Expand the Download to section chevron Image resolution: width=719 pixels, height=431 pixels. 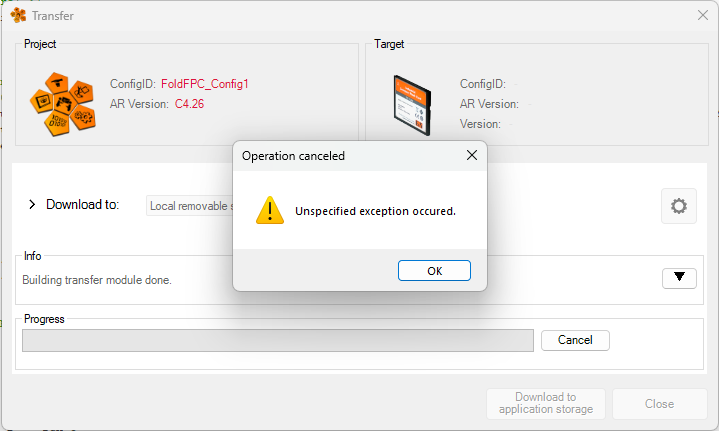click(32, 204)
